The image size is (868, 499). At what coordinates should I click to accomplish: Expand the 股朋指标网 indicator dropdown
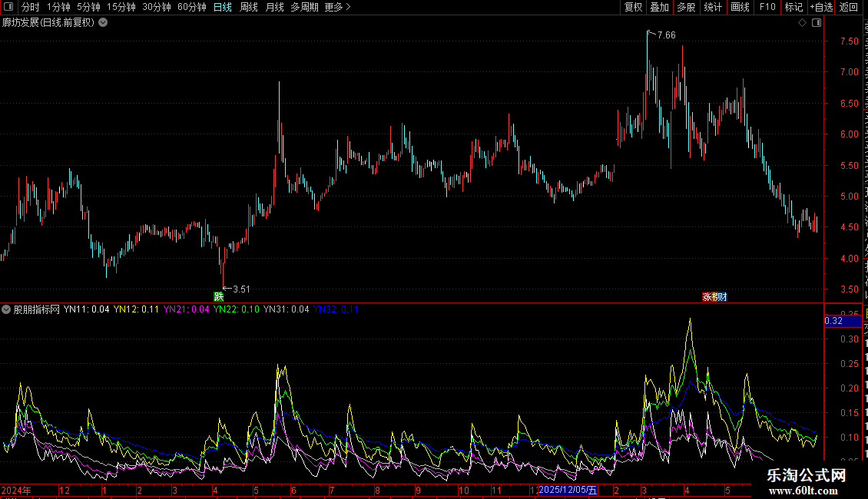click(x=6, y=309)
